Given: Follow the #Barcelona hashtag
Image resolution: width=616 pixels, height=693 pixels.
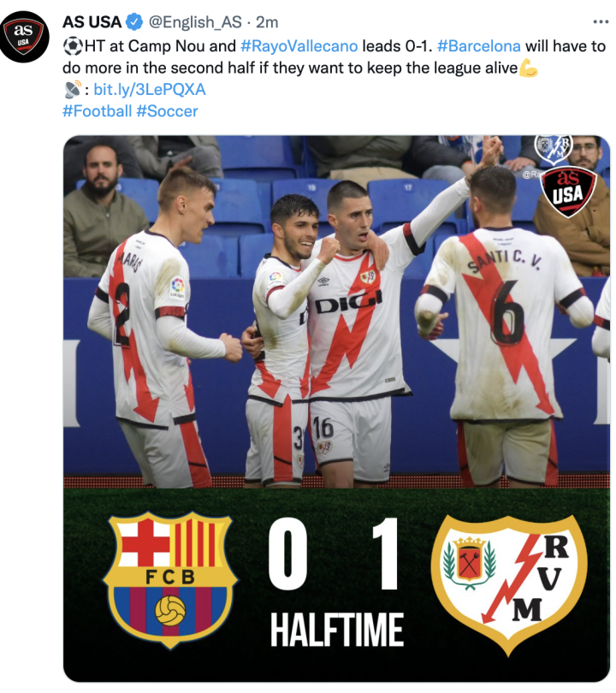Looking at the screenshot, I should point(479,46).
